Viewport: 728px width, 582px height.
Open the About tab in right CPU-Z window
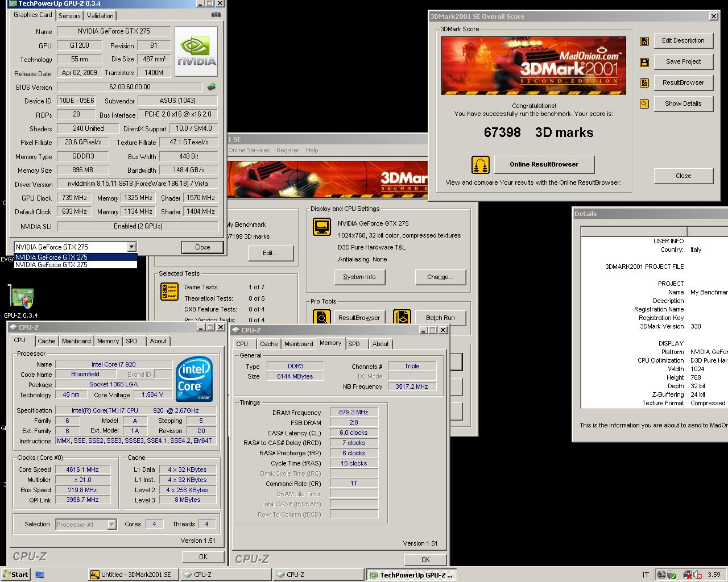[x=380, y=344]
